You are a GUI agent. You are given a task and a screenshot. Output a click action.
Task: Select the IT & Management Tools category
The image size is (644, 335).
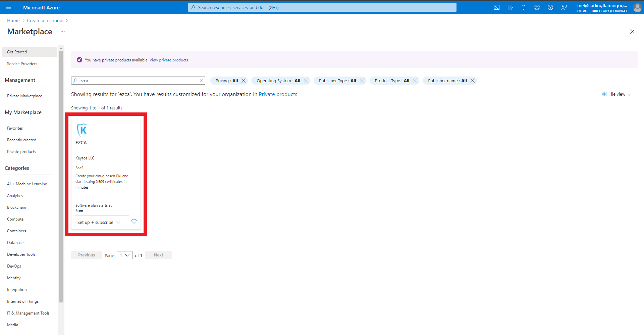[x=28, y=313]
